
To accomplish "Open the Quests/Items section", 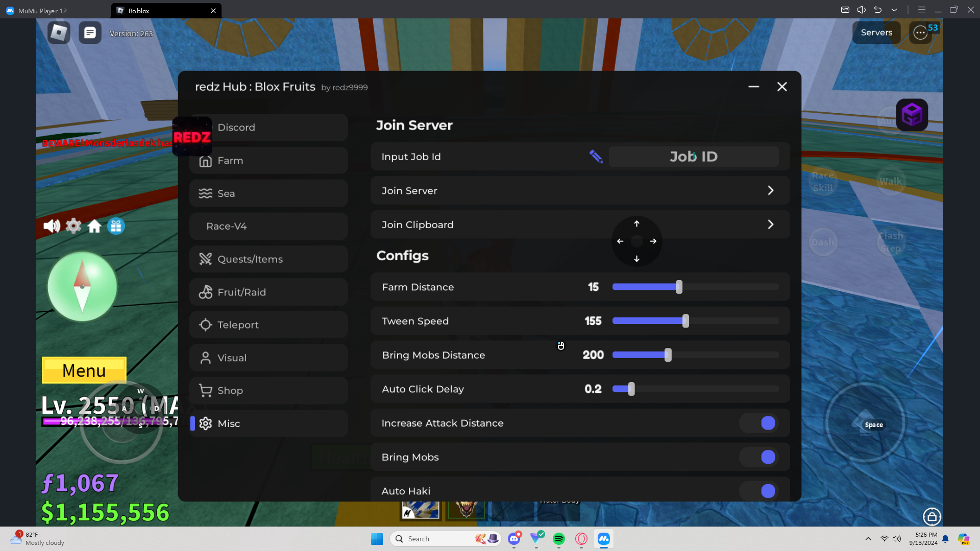I will point(269,259).
